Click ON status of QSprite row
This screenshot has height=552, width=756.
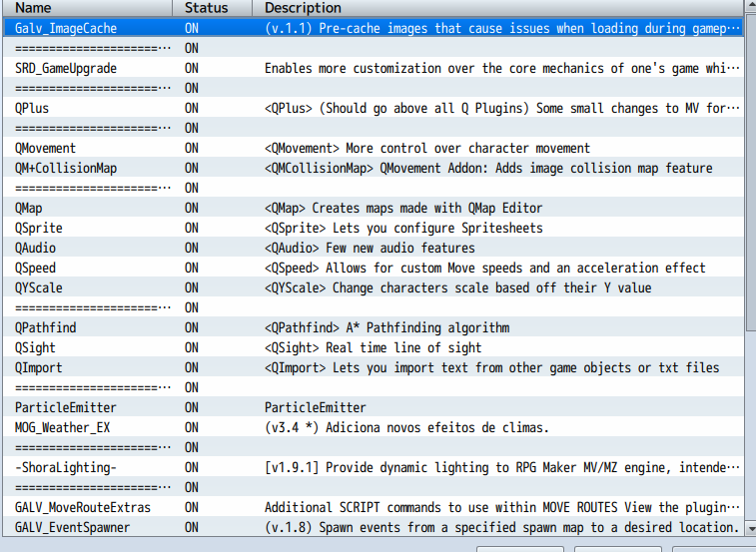192,228
